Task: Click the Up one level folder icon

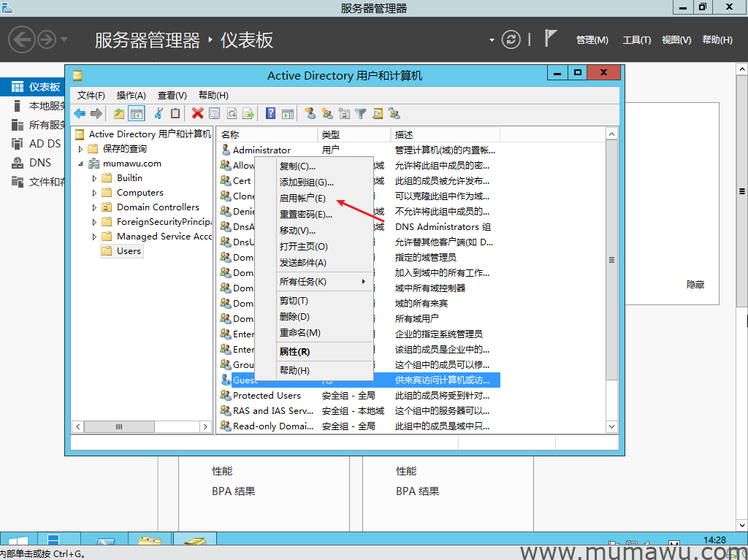Action: [118, 113]
